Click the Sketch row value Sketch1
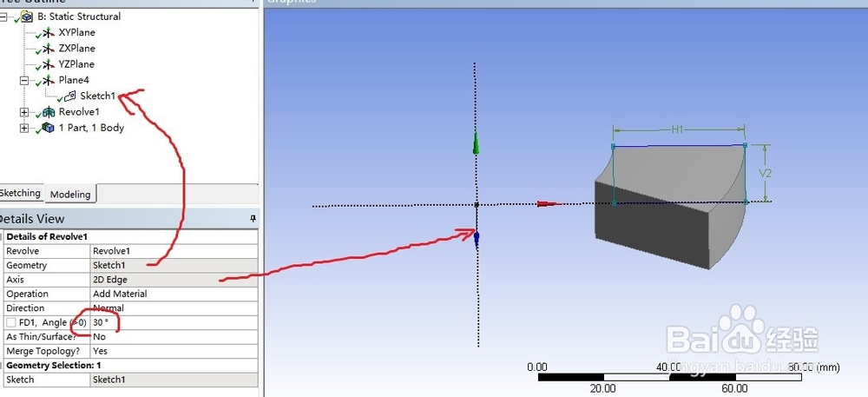This screenshot has width=868, height=397. click(174, 380)
